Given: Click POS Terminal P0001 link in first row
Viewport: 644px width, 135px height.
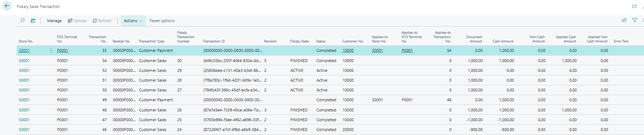Looking at the screenshot, I should [x=62, y=50].
